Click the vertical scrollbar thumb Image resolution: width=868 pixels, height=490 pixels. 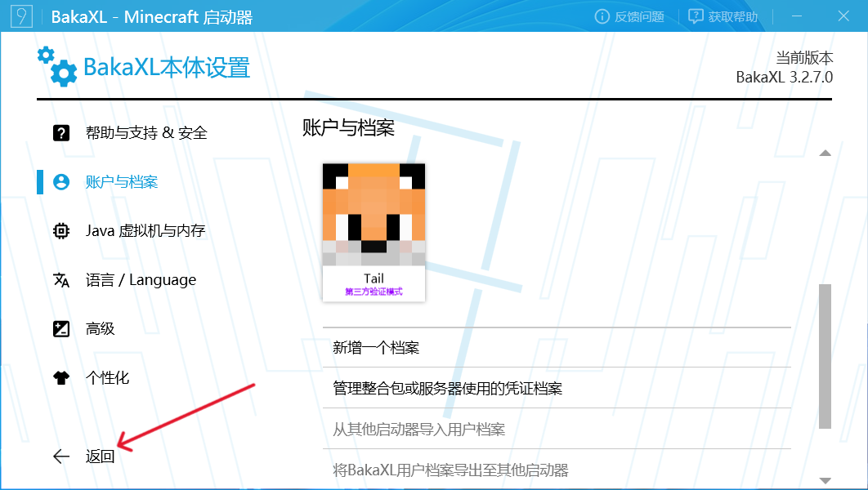pos(825,355)
